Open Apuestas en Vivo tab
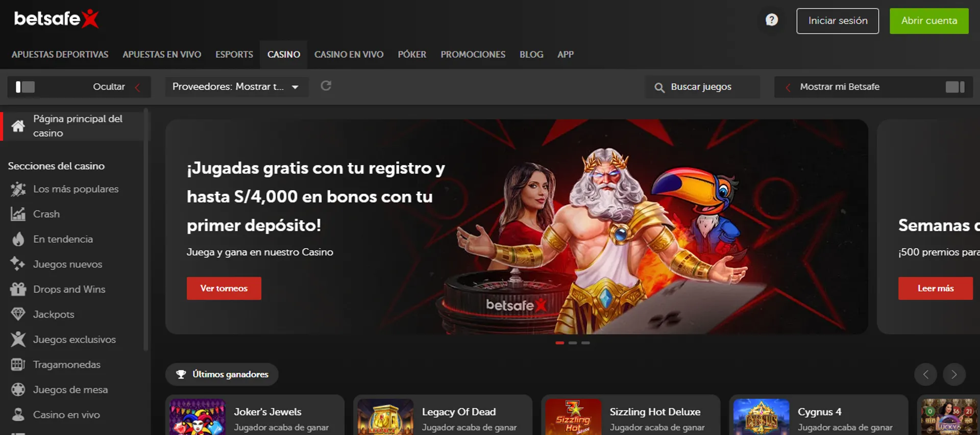The image size is (980, 435). (162, 55)
